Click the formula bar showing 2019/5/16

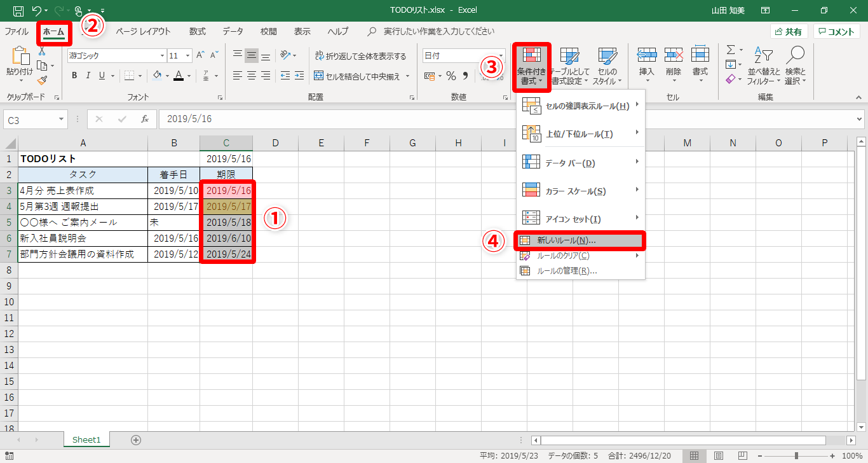pos(506,119)
